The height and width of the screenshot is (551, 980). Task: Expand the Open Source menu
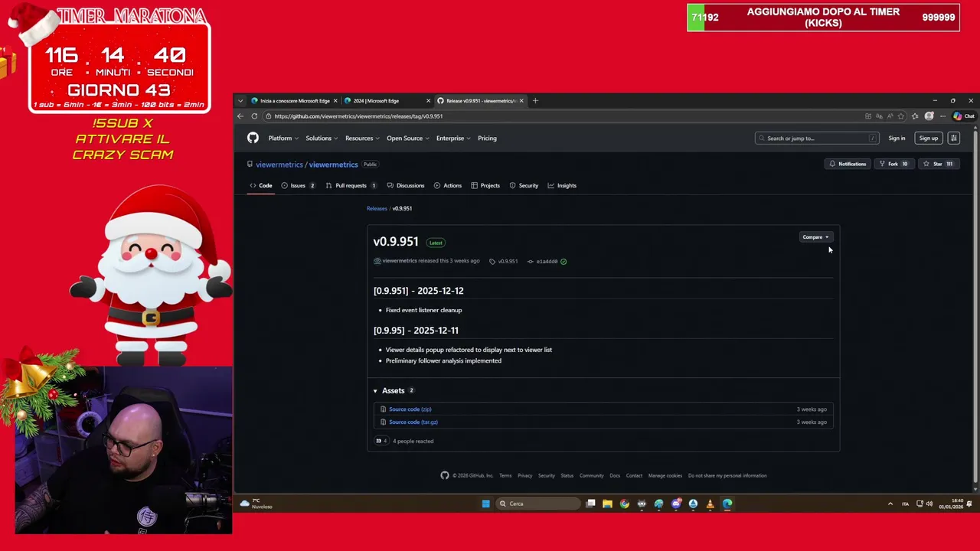[x=407, y=139]
